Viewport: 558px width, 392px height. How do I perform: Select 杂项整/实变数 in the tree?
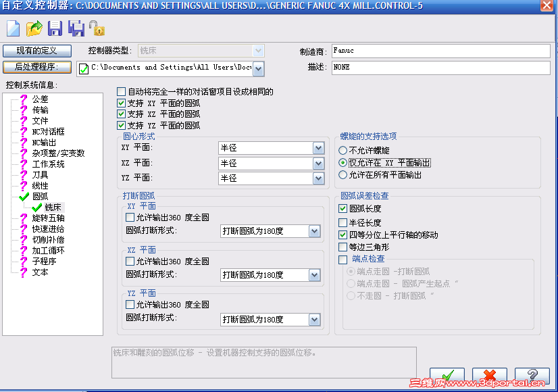coord(58,153)
